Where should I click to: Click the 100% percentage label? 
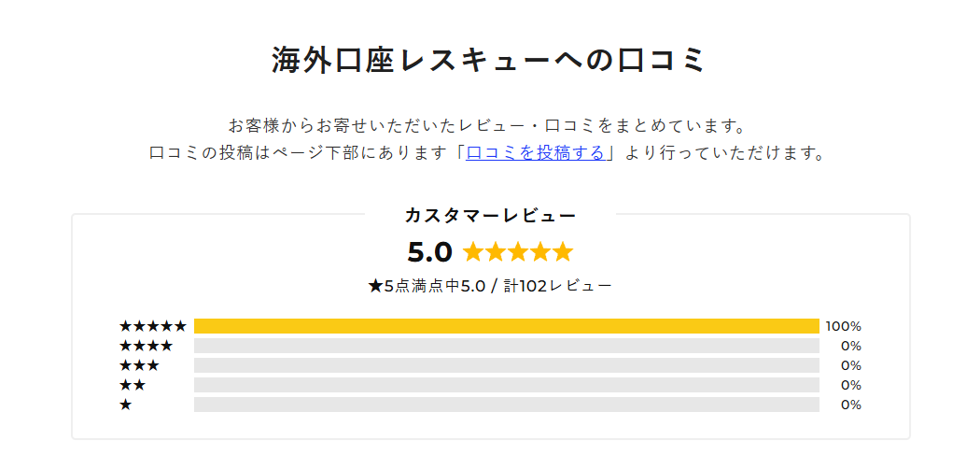843,326
